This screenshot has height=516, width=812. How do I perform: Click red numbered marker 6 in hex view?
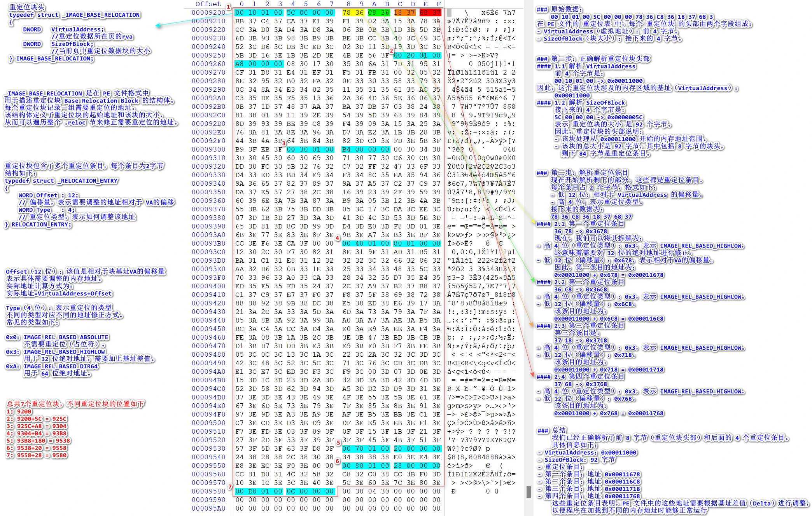coord(338,461)
